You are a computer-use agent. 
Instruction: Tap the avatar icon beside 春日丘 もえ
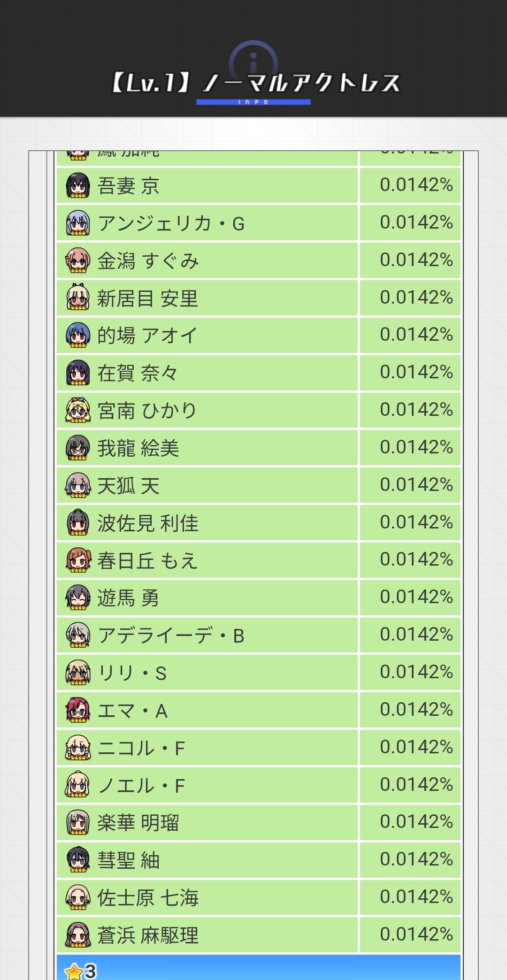coord(78,560)
